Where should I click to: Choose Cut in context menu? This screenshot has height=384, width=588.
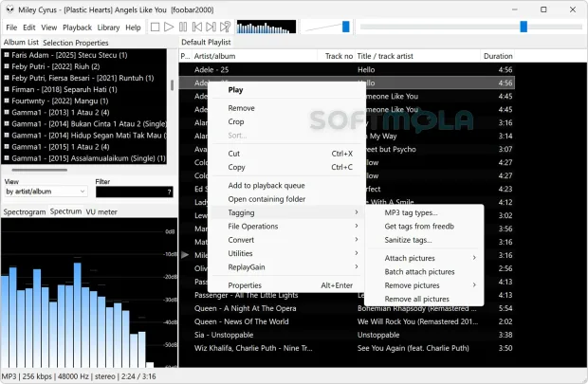286,154
